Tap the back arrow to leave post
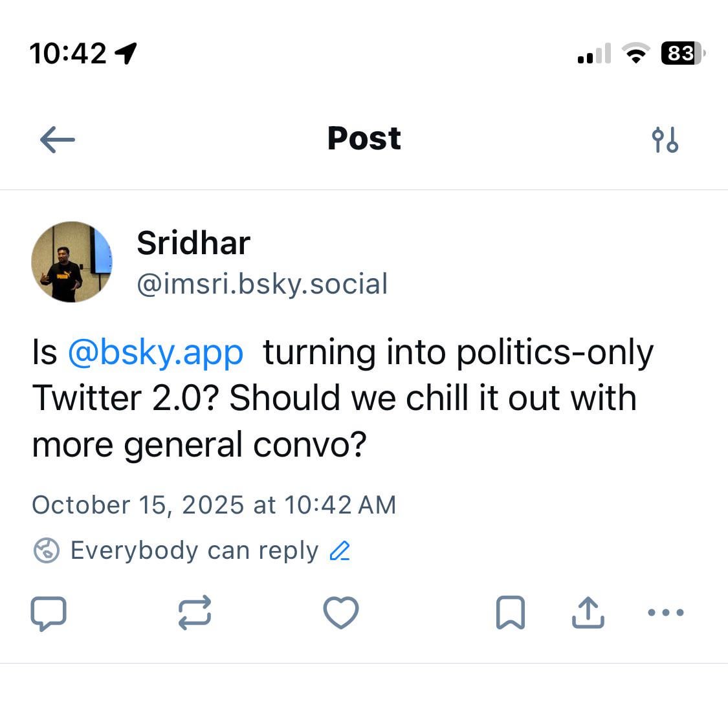728x705 pixels. point(57,139)
